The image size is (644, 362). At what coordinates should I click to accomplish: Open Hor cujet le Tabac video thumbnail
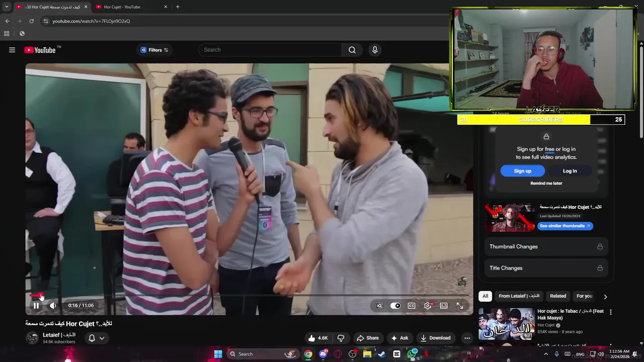[506, 324]
